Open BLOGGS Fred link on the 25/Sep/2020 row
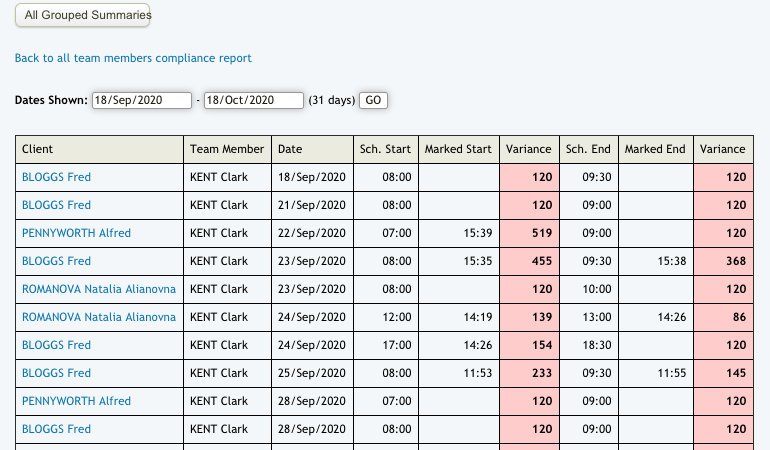Viewport: 770px width, 450px height. click(56, 373)
